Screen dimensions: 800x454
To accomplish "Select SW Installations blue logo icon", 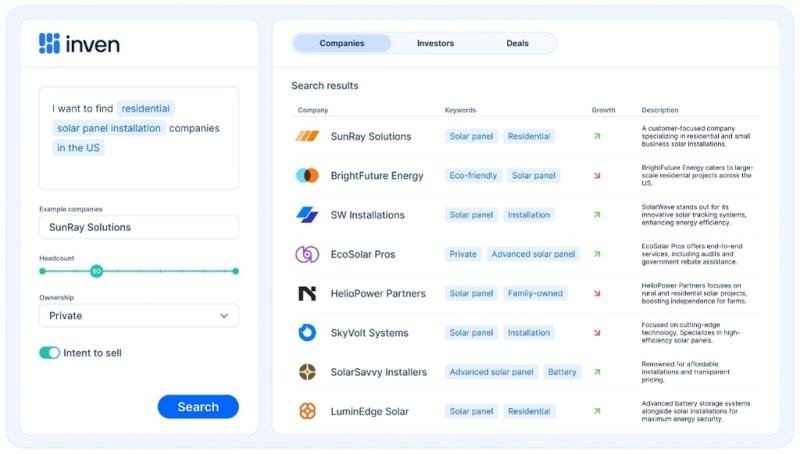I will pyautogui.click(x=307, y=215).
